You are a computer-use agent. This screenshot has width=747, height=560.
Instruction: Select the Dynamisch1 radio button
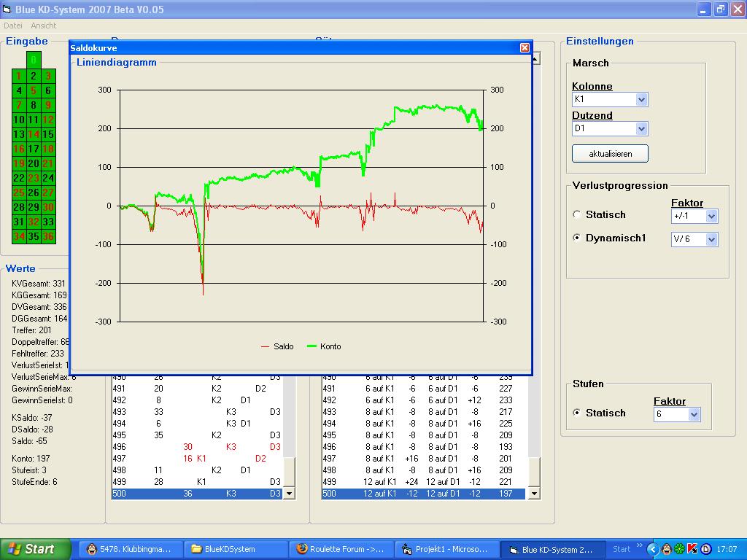tap(577, 238)
